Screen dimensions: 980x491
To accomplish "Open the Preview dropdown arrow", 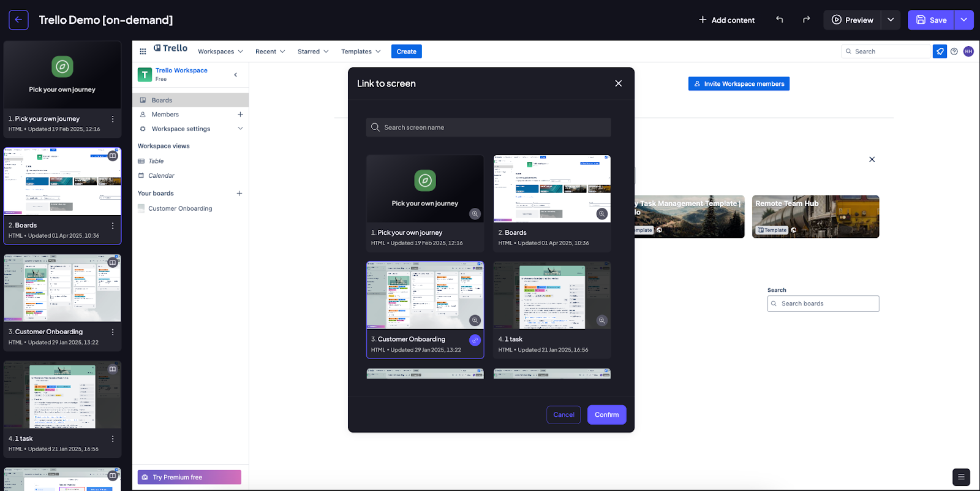I will coord(891,20).
